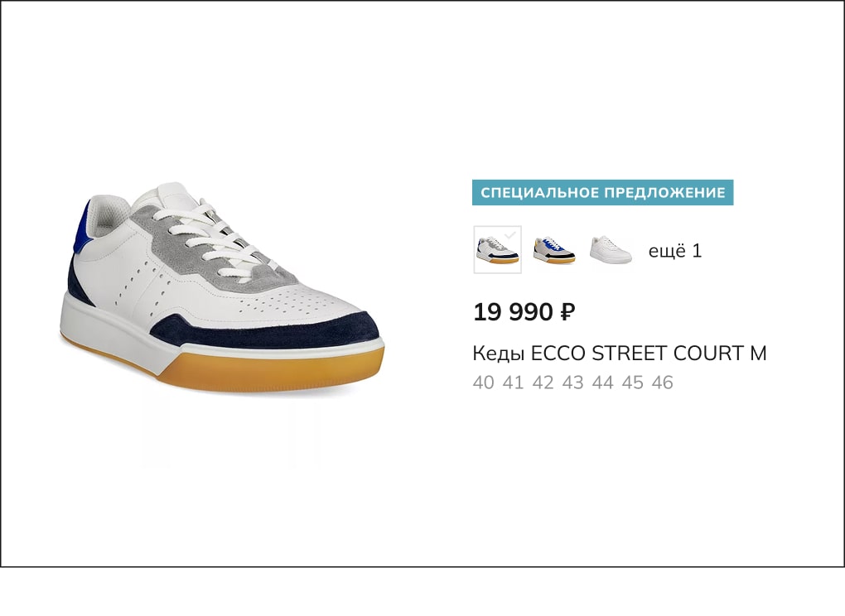The width and height of the screenshot is (845, 616).
Task: Select shoe size 42
Action: [543, 383]
